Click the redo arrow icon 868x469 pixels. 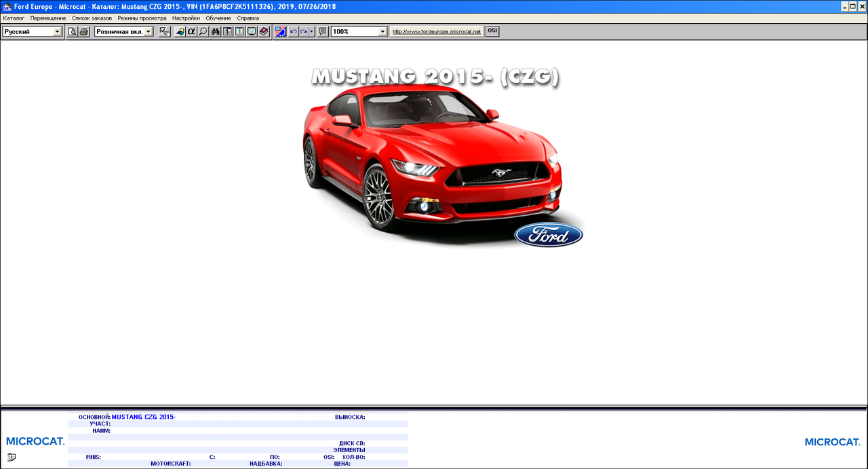coord(304,31)
